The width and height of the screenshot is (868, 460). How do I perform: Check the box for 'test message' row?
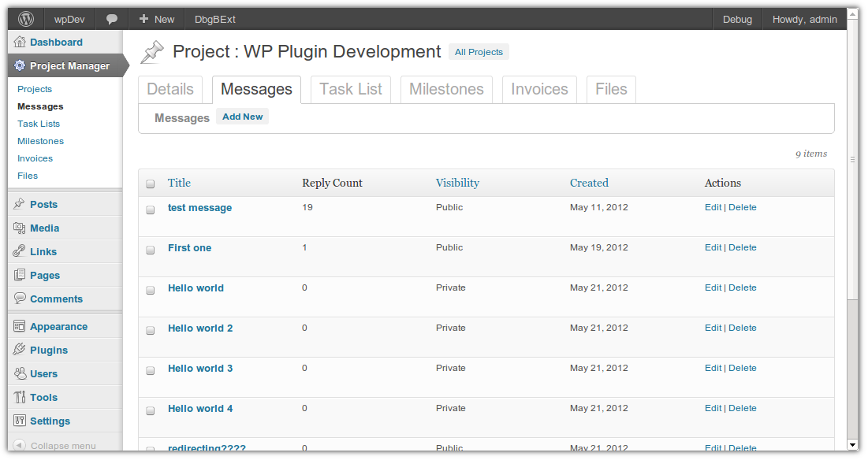pyautogui.click(x=151, y=210)
